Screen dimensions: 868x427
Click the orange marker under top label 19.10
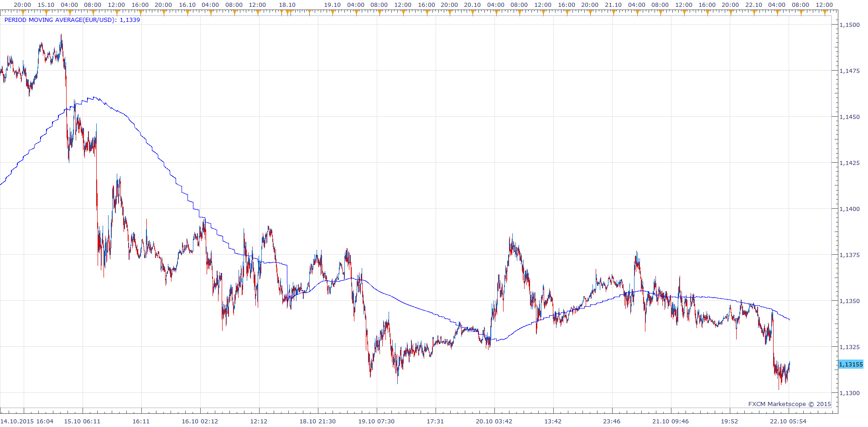click(333, 12)
